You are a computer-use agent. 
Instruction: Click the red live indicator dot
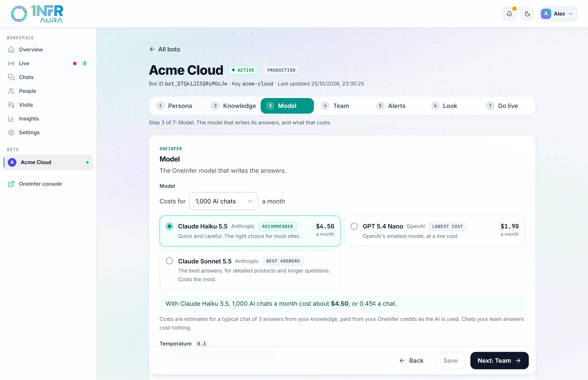coord(75,64)
